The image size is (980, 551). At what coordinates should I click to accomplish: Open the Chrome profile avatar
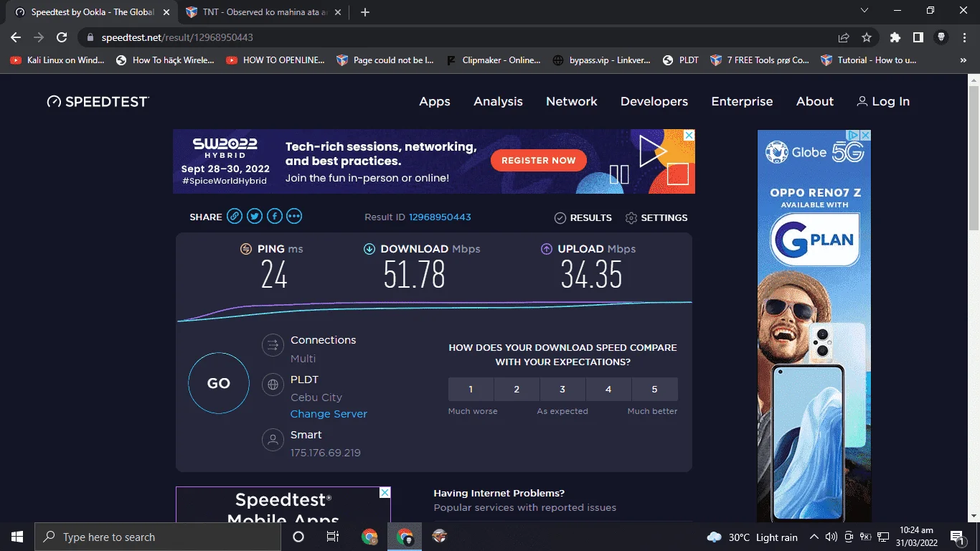[x=941, y=37]
